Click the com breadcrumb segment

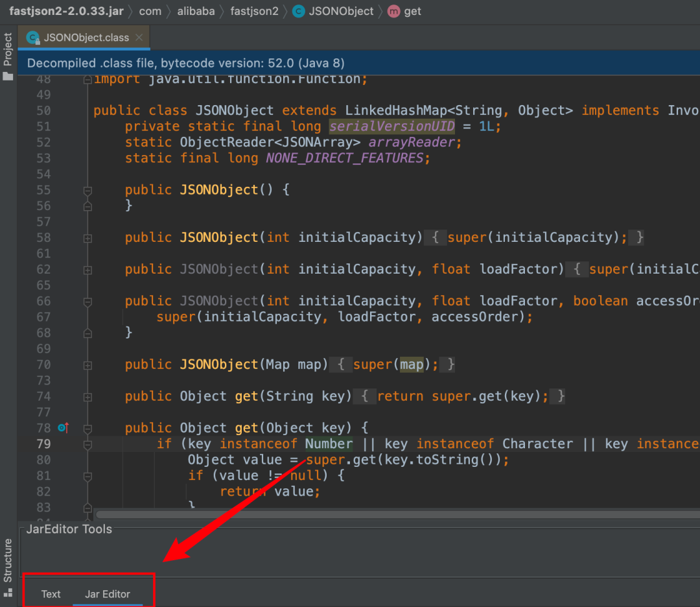pos(150,11)
